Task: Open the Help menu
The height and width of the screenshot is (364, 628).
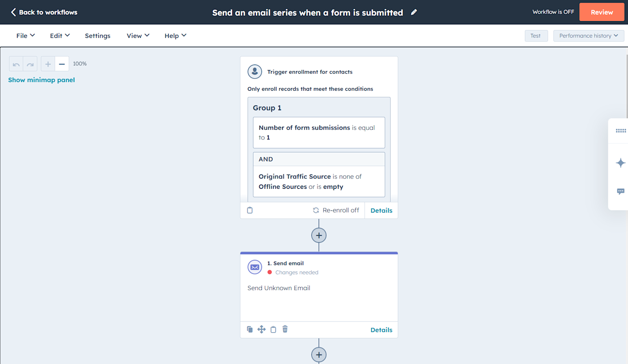Action: coord(175,35)
